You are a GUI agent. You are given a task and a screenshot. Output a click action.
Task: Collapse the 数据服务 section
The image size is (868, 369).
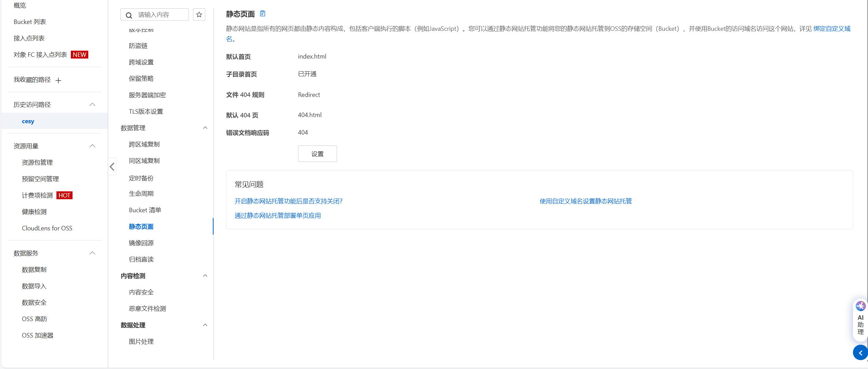click(92, 253)
